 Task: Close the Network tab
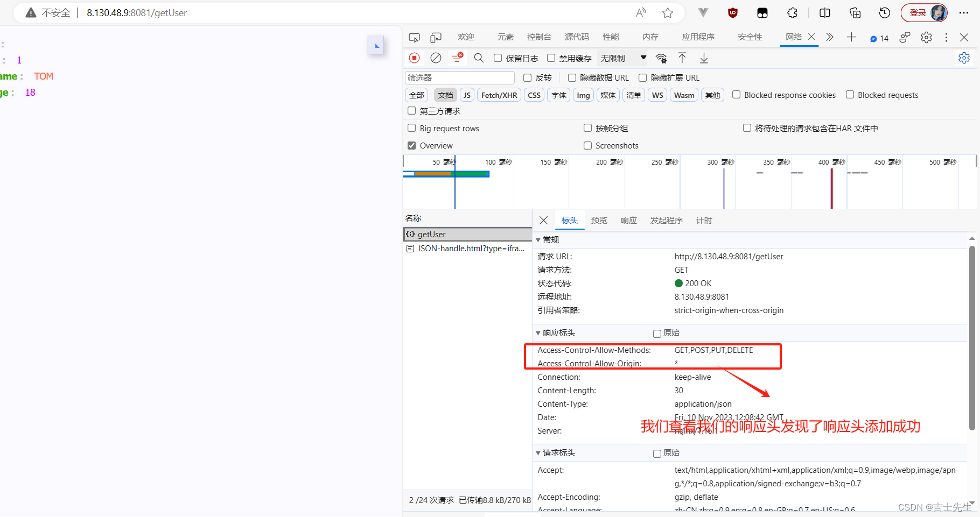(811, 37)
